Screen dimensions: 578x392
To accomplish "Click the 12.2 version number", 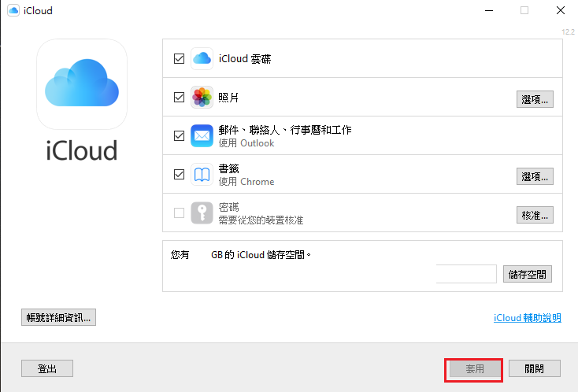I will [x=568, y=32].
